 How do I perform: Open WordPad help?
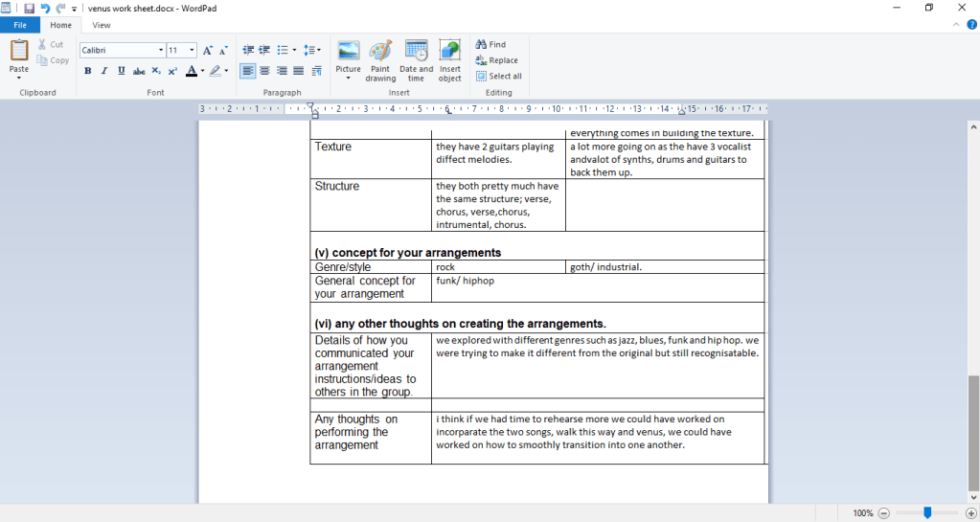971,25
